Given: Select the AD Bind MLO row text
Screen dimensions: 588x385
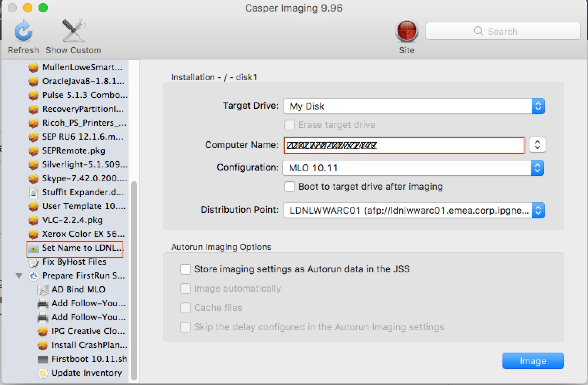Looking at the screenshot, I should tap(78, 289).
